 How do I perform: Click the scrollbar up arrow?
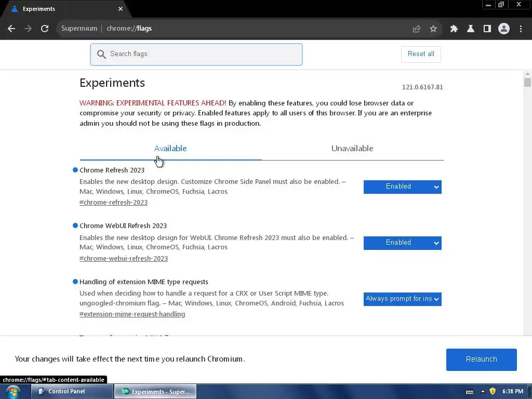tap(527, 74)
